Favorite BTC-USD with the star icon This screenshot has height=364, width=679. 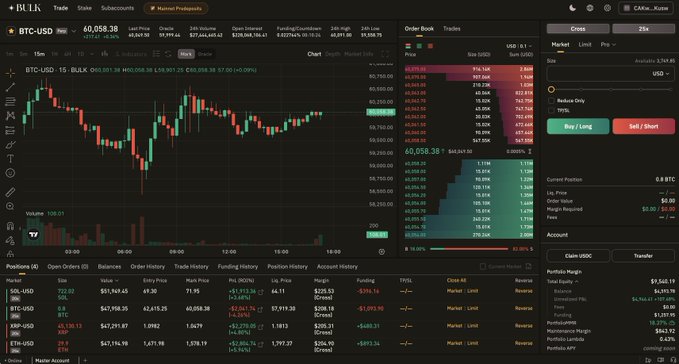click(x=11, y=31)
